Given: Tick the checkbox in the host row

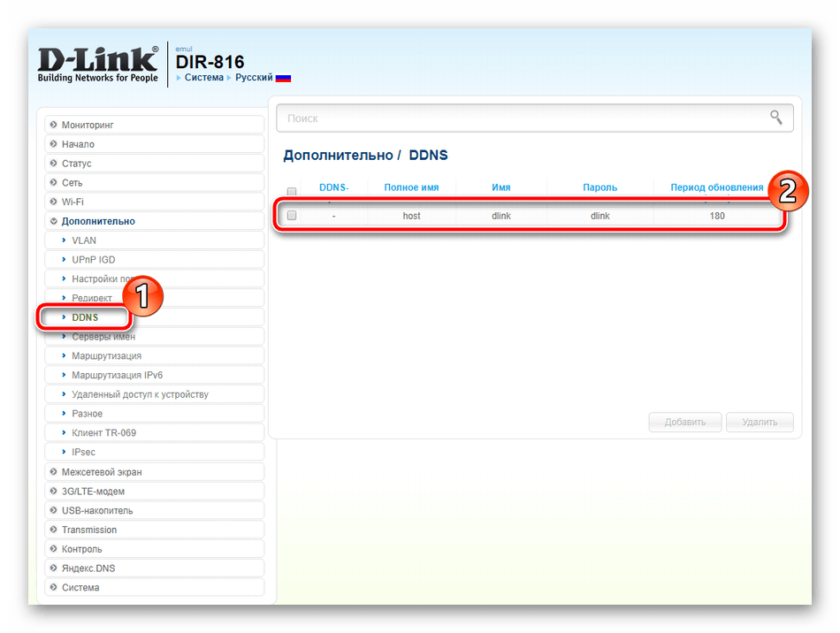Looking at the screenshot, I should point(292,216).
